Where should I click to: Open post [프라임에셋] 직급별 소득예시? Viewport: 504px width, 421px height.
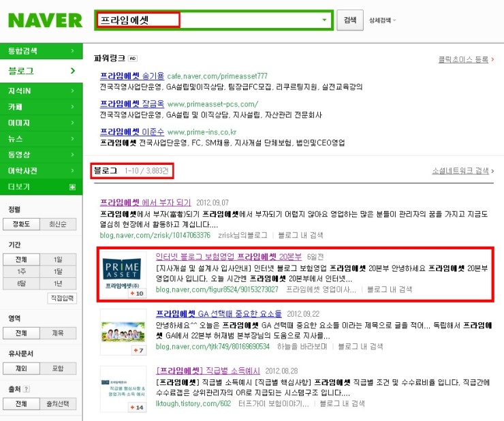[x=208, y=371]
